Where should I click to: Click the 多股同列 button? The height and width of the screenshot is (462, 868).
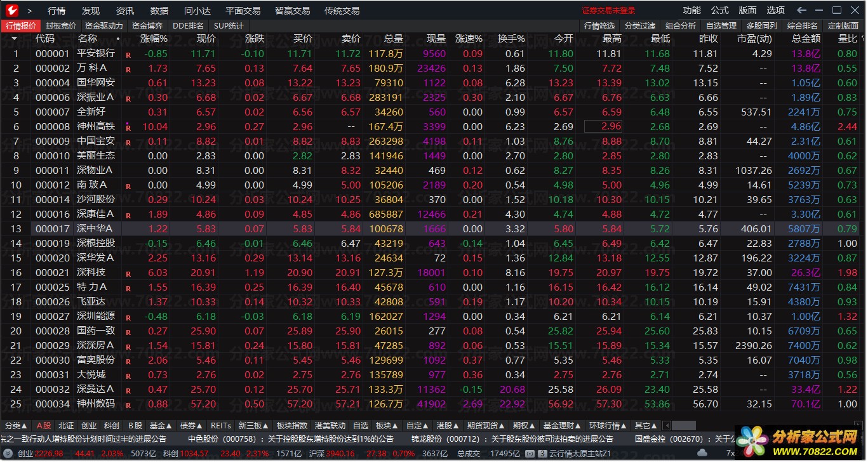[x=762, y=26]
